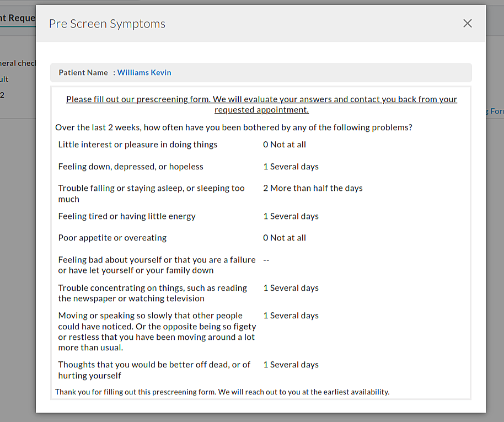The width and height of the screenshot is (504, 422).
Task: Click the trouble concentrating question text
Action: (152, 293)
